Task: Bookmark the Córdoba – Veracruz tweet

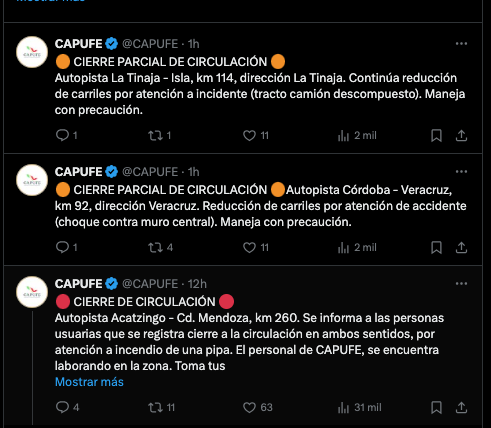Action: [x=436, y=247]
